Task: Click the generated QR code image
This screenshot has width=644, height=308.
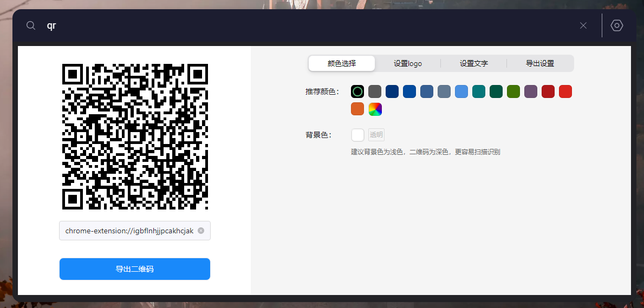Action: (x=135, y=137)
